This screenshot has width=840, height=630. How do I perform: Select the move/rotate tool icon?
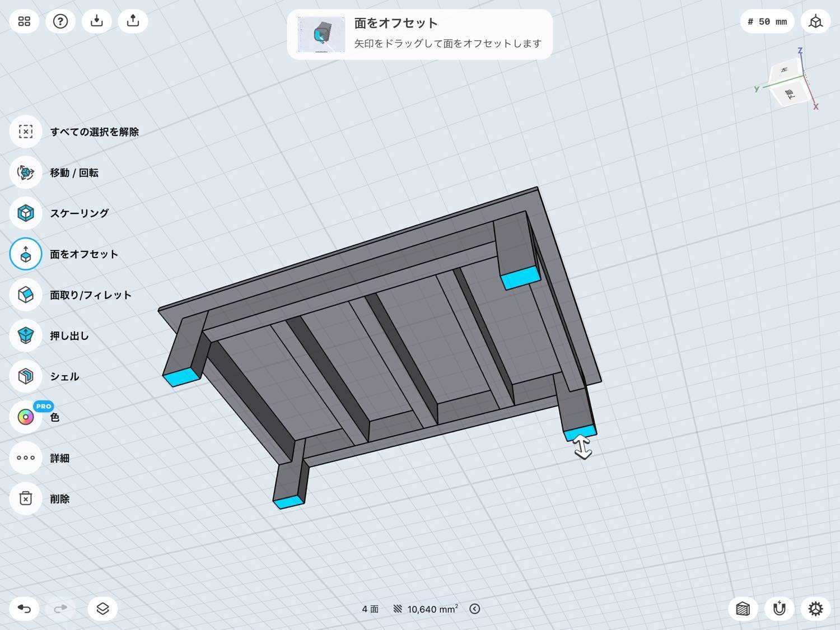pos(26,172)
